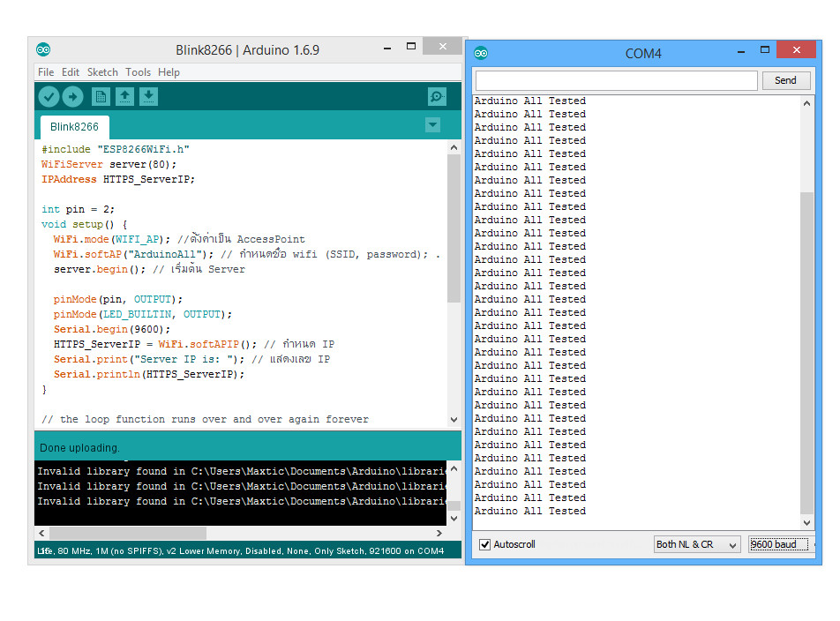Click code editor scroll down arrow
The width and height of the screenshot is (840, 621).
click(x=454, y=420)
